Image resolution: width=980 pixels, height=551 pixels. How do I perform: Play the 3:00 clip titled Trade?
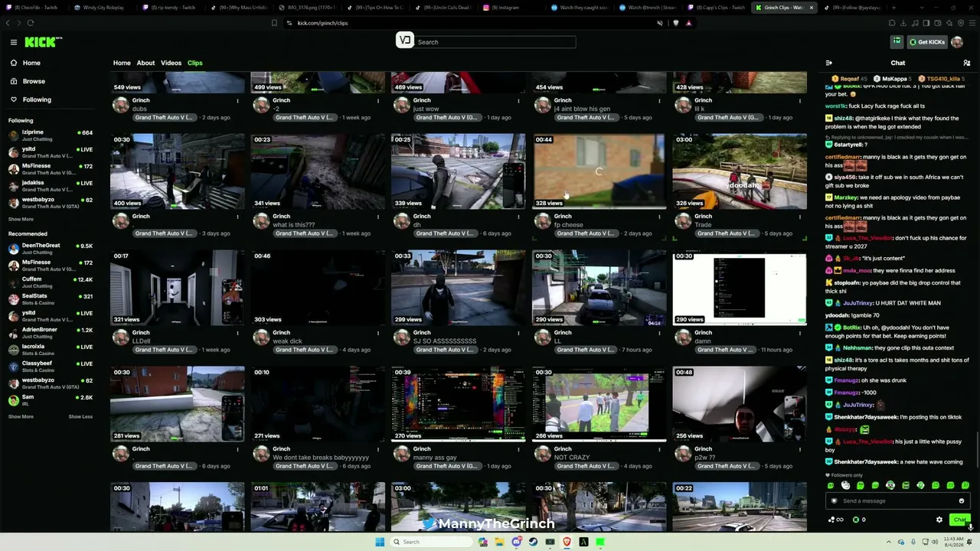point(740,171)
